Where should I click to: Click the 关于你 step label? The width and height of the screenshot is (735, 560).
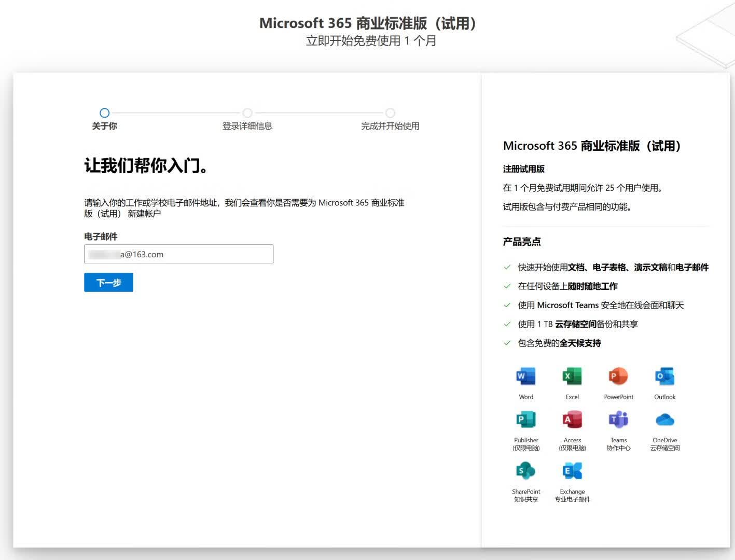tap(105, 126)
